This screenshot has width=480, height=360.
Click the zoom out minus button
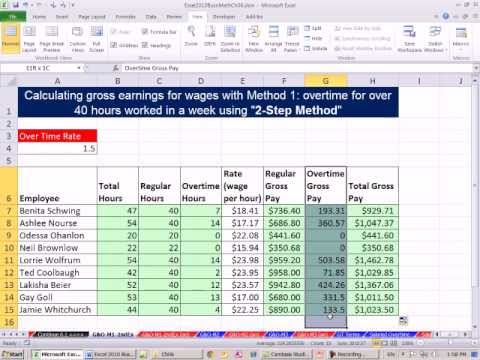click(x=421, y=343)
